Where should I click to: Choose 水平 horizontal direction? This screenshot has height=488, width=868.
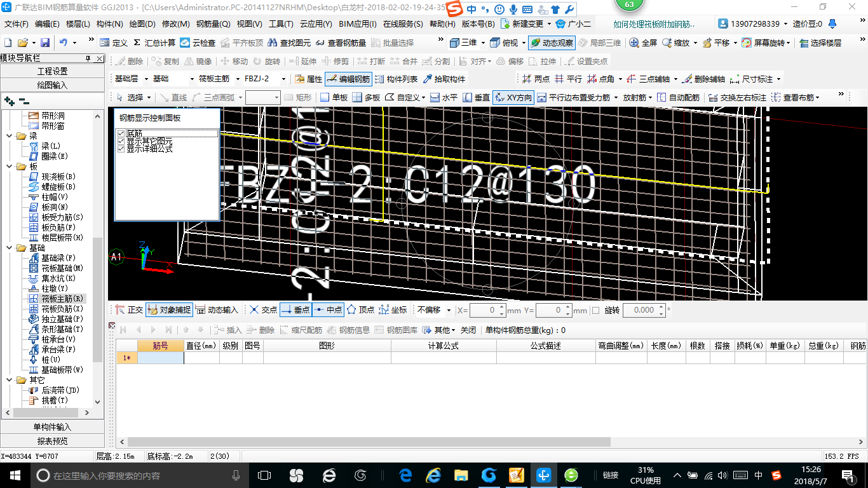point(444,97)
